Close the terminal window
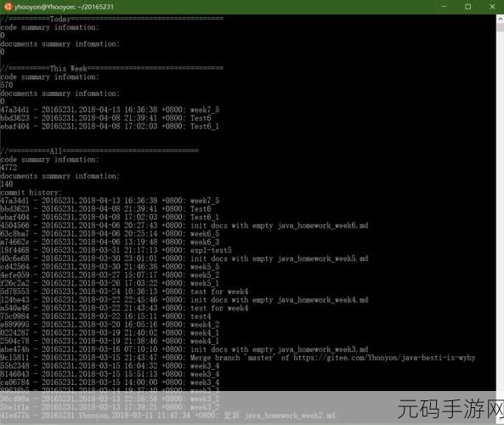504x425 pixels. click(x=492, y=7)
